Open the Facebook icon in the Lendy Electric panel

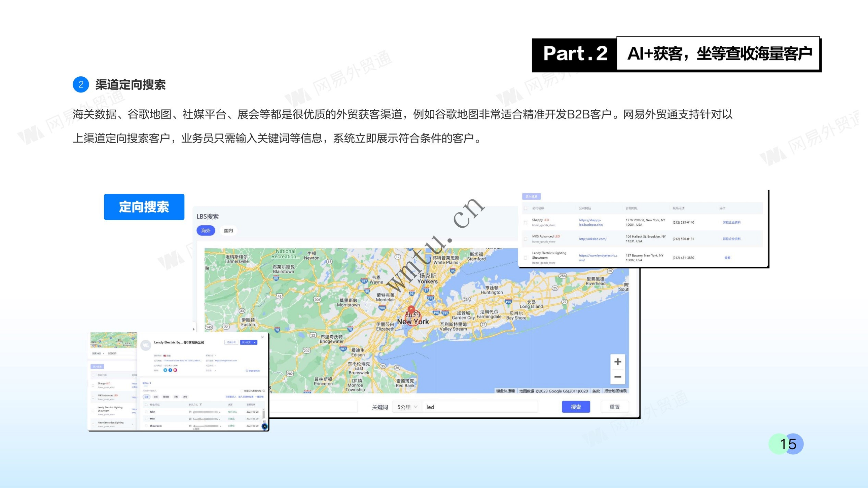click(x=170, y=370)
